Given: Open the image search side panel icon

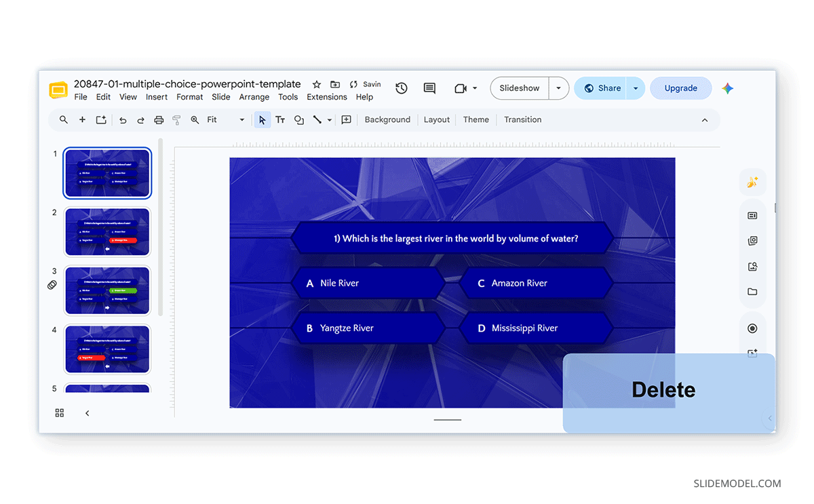Looking at the screenshot, I should (x=752, y=267).
